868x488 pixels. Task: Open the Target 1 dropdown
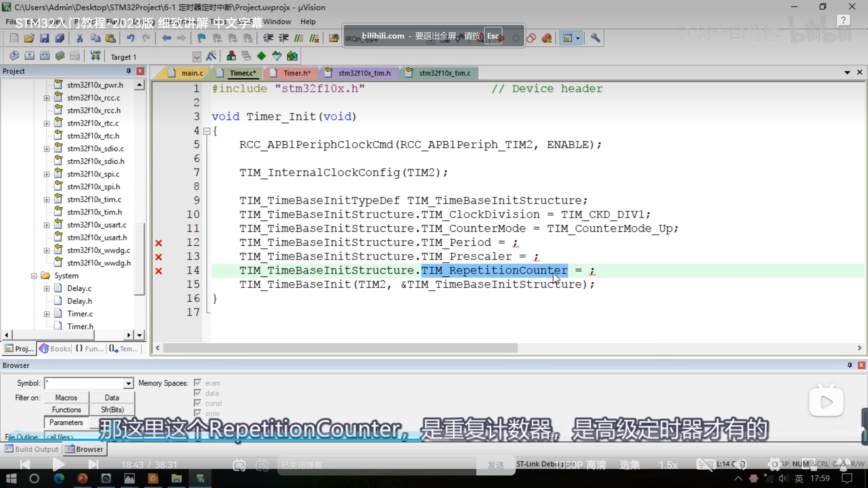point(197,57)
